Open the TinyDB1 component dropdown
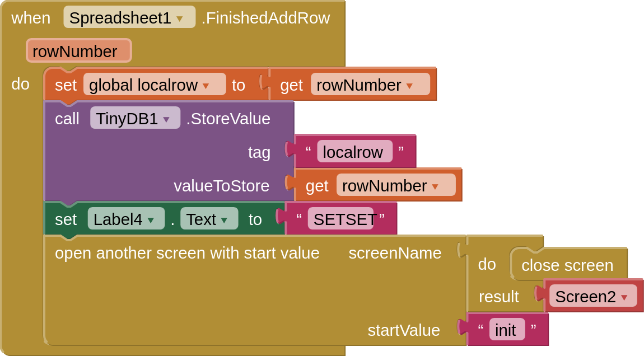644x356 pixels. point(166,119)
